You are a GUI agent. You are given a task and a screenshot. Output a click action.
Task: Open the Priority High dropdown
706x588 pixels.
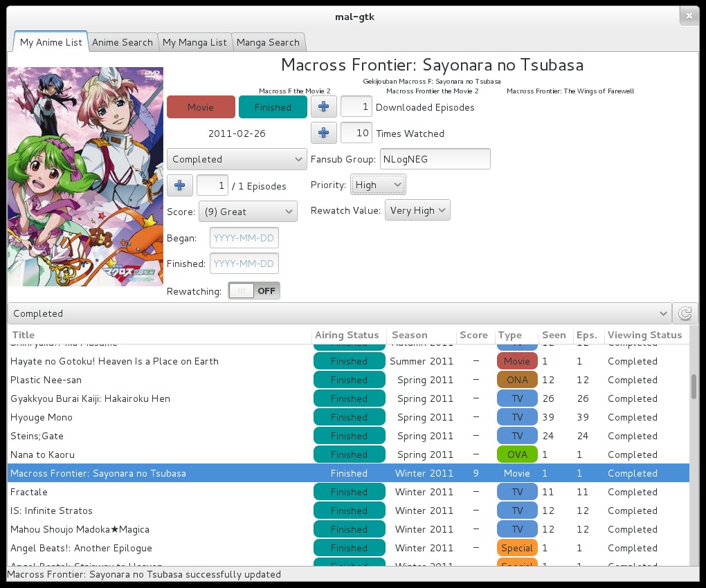click(378, 185)
